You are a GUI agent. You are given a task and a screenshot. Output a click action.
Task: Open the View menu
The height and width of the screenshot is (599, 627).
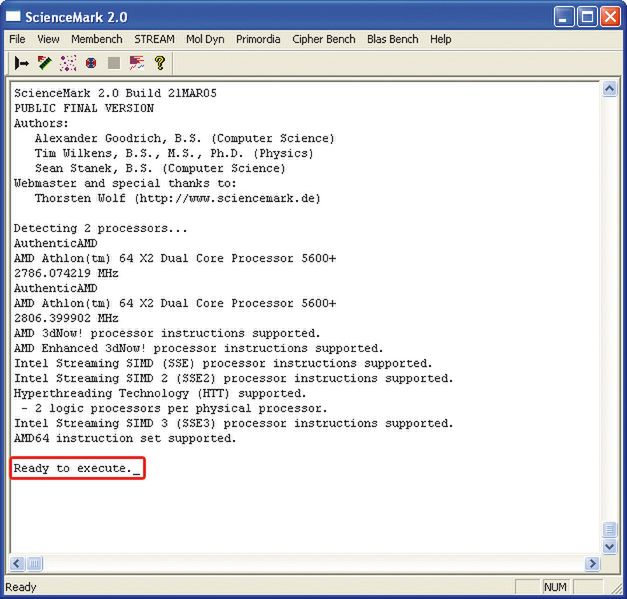tap(48, 39)
